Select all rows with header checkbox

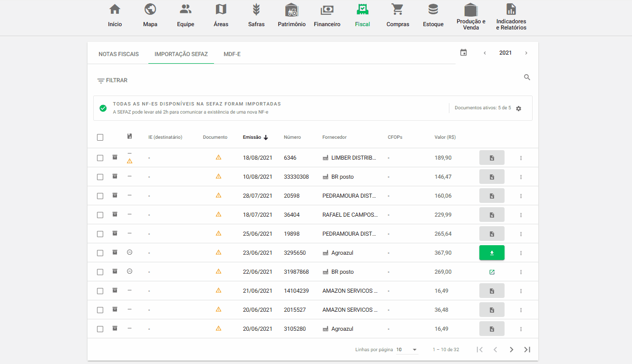tap(100, 137)
